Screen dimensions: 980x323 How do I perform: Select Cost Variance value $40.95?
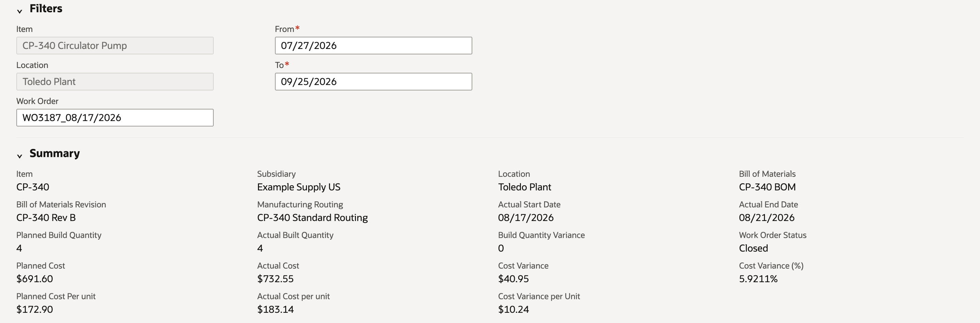point(513,279)
